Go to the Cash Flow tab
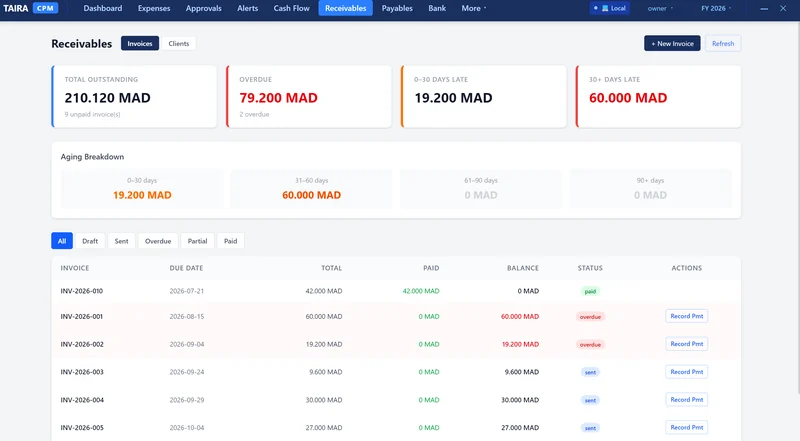800x441 pixels. click(291, 8)
